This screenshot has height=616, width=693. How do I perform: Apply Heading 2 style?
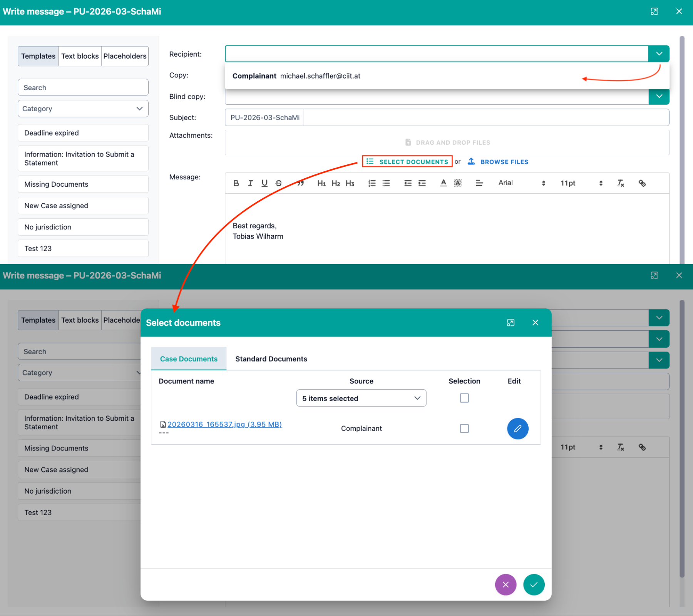point(336,183)
